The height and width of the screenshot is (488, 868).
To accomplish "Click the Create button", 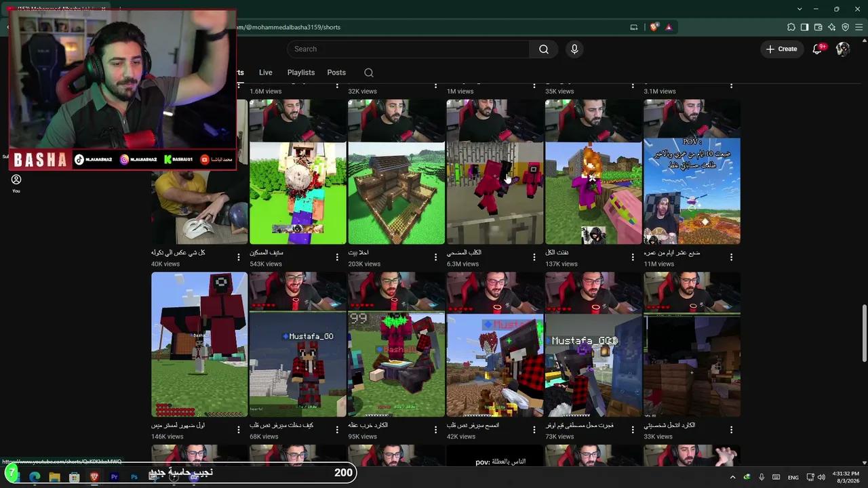I will pos(781,49).
